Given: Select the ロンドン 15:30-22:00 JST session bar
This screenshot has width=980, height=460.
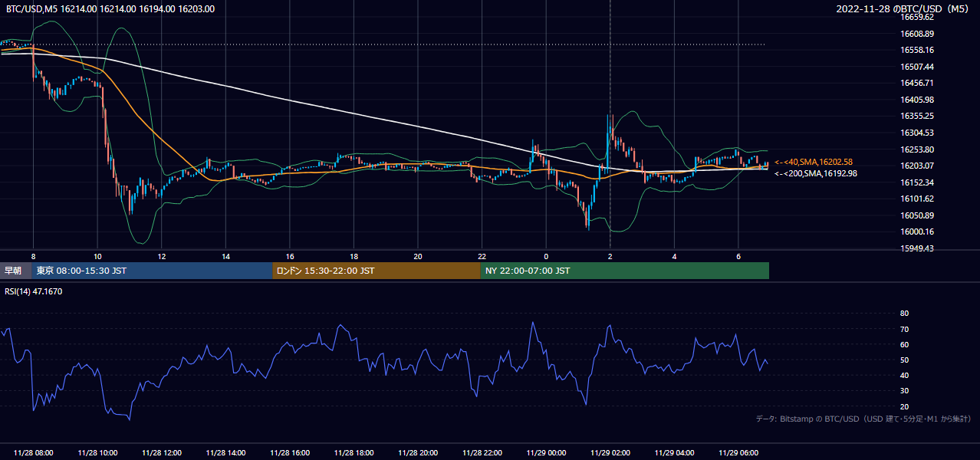Looking at the screenshot, I should [377, 271].
